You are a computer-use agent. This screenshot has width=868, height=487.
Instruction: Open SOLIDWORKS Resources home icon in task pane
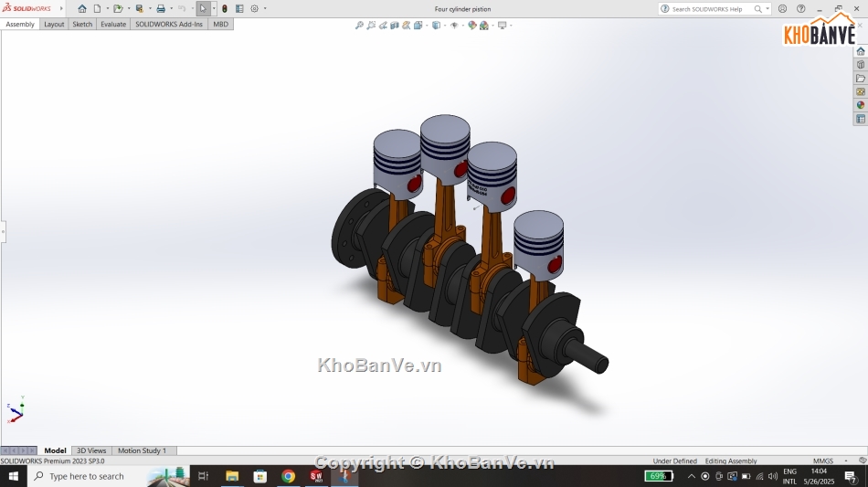click(861, 51)
